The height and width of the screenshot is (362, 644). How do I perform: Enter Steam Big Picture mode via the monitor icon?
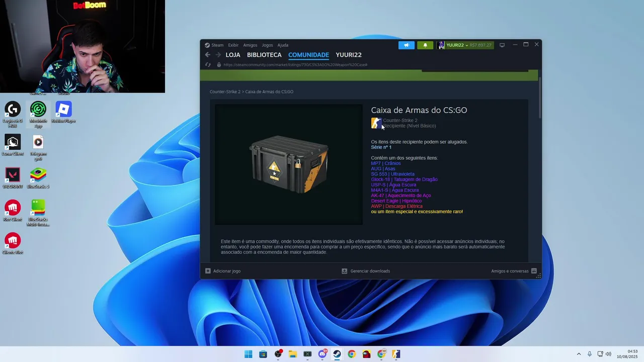(502, 45)
